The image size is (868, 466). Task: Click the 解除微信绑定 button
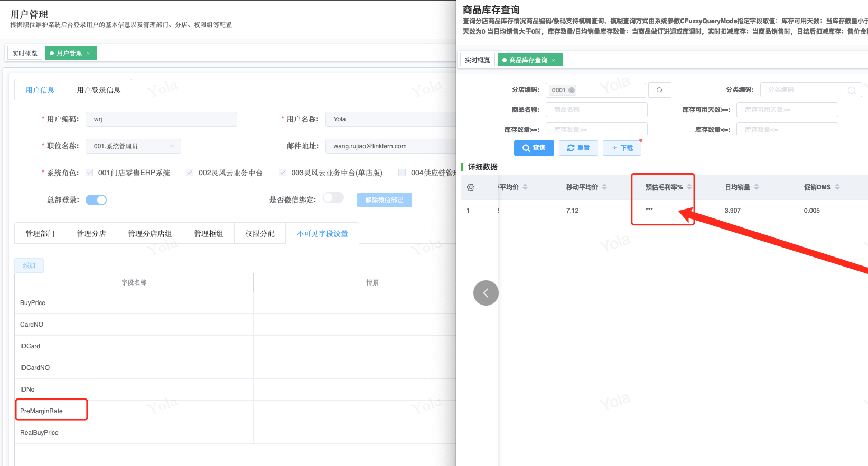[385, 200]
